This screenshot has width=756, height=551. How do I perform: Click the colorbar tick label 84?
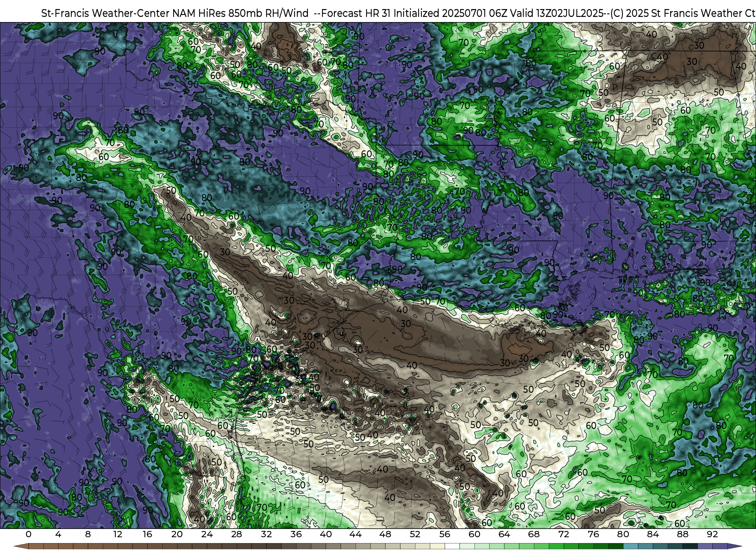pos(653,534)
